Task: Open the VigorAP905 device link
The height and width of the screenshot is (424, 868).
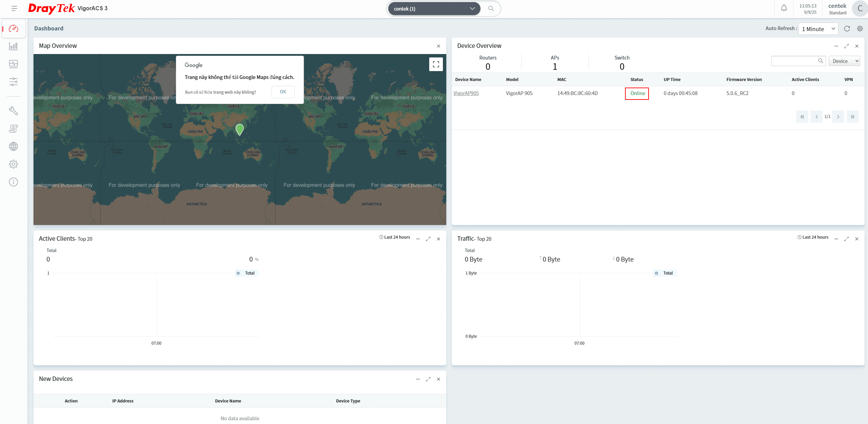Action: 466,93
